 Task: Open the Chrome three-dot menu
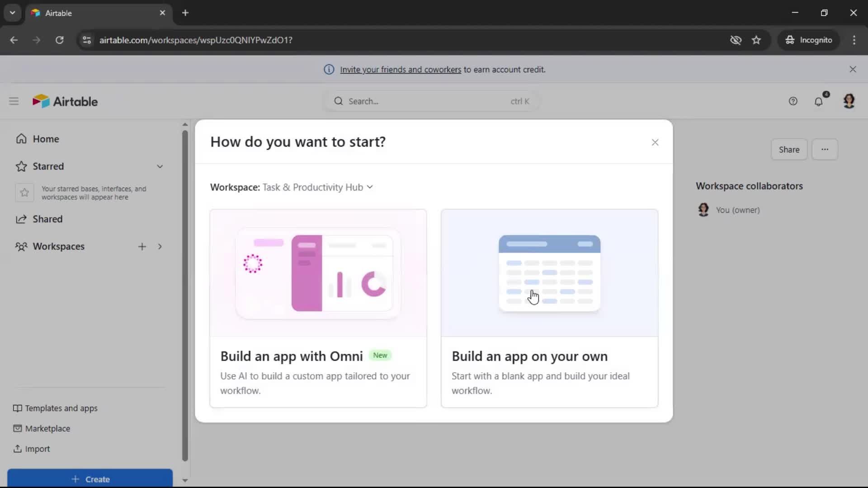click(x=854, y=40)
